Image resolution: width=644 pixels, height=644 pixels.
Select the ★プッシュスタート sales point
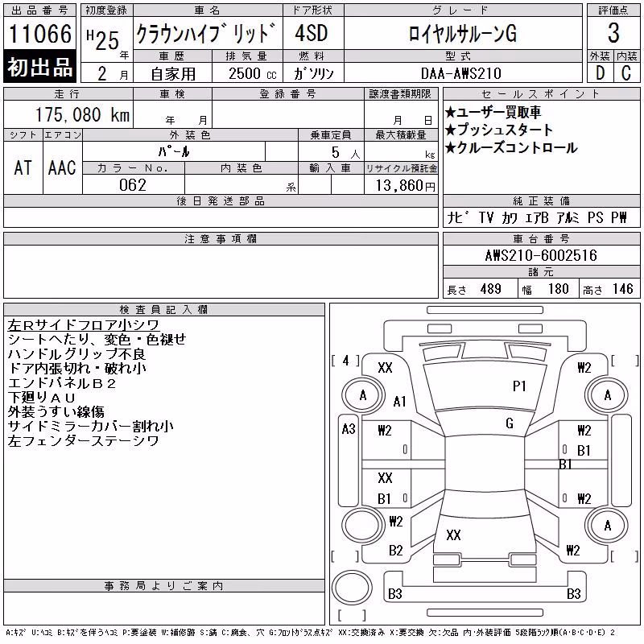click(x=498, y=130)
